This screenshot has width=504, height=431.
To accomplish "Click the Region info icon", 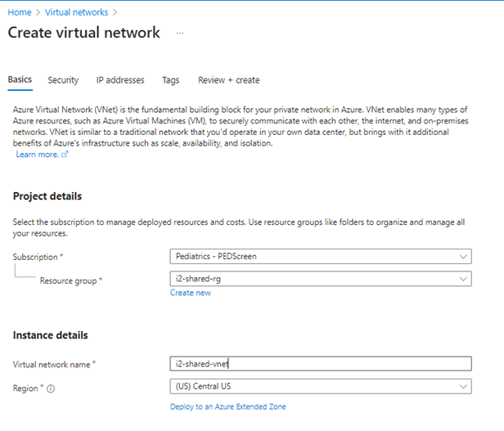I will 51,389.
